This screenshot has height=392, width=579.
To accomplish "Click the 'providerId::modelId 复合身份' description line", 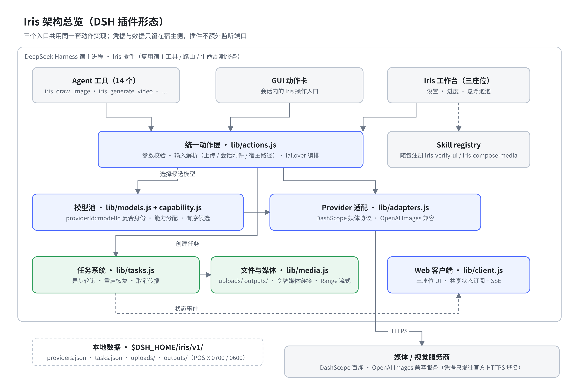I will (138, 218).
